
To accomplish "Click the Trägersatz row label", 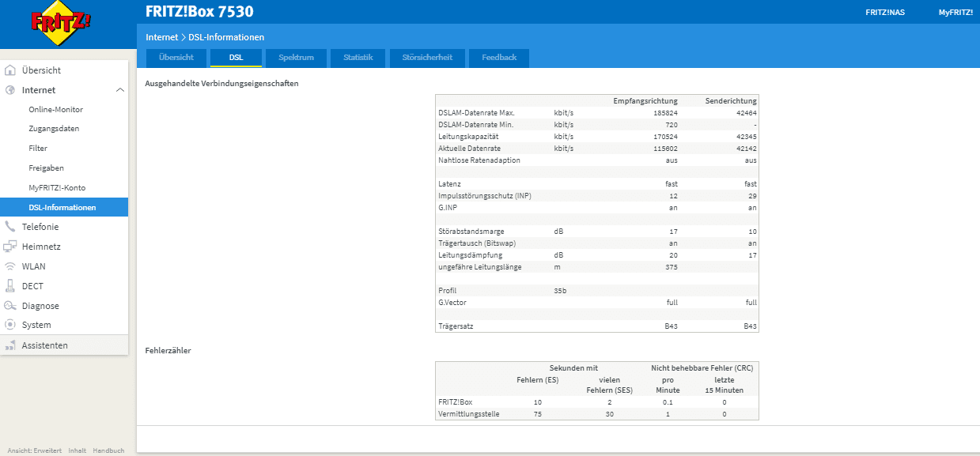I will (x=456, y=326).
